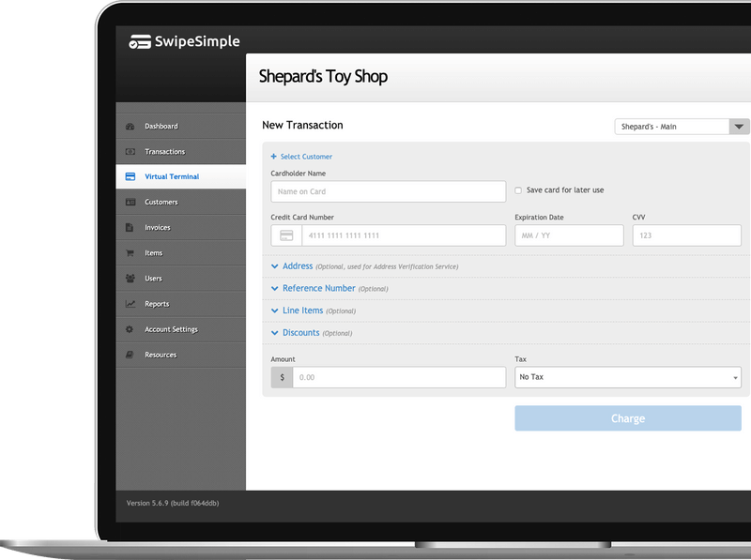The height and width of the screenshot is (560, 751).
Task: Click the Account Settings gear icon
Action: point(128,329)
